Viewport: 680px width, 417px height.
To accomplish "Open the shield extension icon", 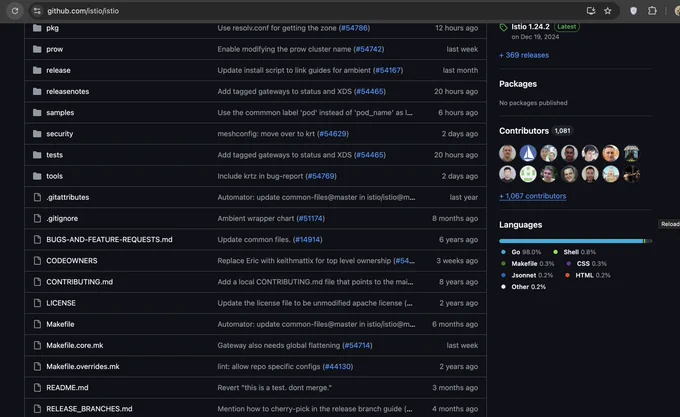I will tap(634, 11).
